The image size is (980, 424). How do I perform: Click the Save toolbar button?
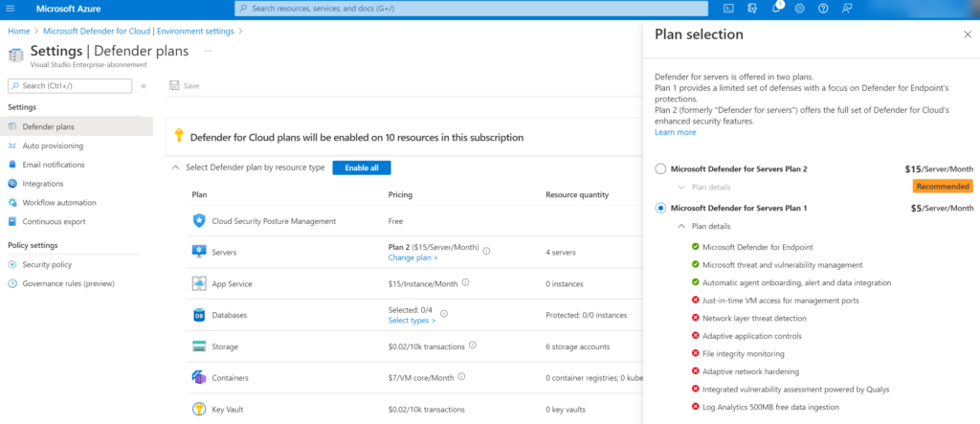[185, 86]
